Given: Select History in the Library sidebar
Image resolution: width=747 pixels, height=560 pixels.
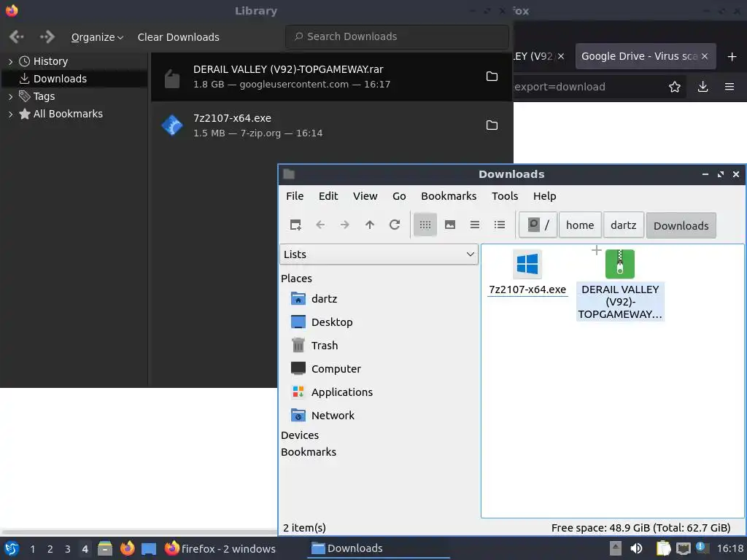Looking at the screenshot, I should pos(50,61).
